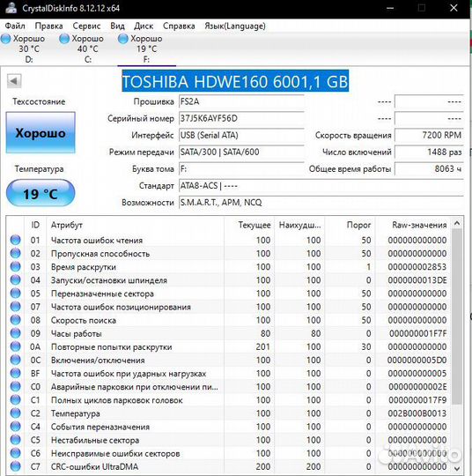Image resolution: width=472 pixels, height=476 pixels.
Task: Click status icon for attribute 0A
Action: [x=16, y=346]
